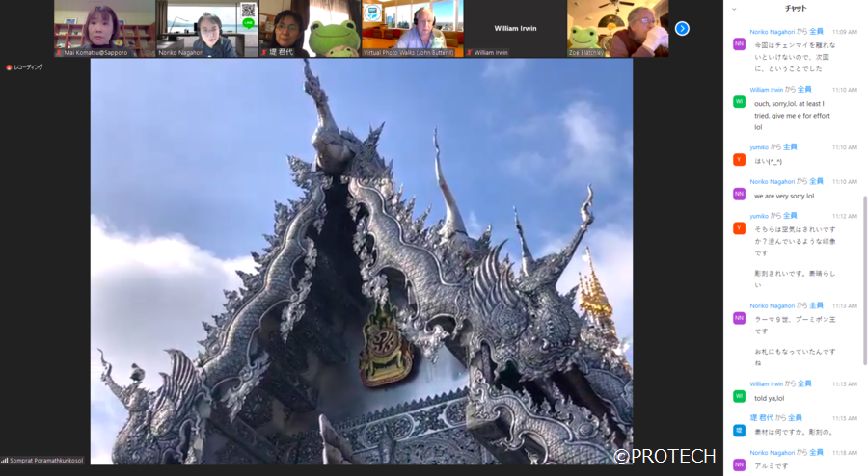This screenshot has width=868, height=476.
Task: Click the green LINE badge in Noriko's video
Action: pos(249,22)
